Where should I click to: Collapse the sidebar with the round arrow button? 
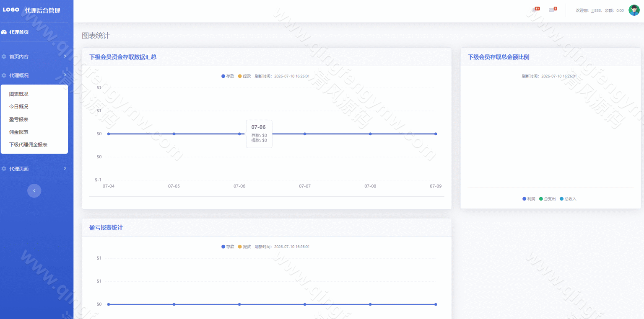(x=34, y=190)
